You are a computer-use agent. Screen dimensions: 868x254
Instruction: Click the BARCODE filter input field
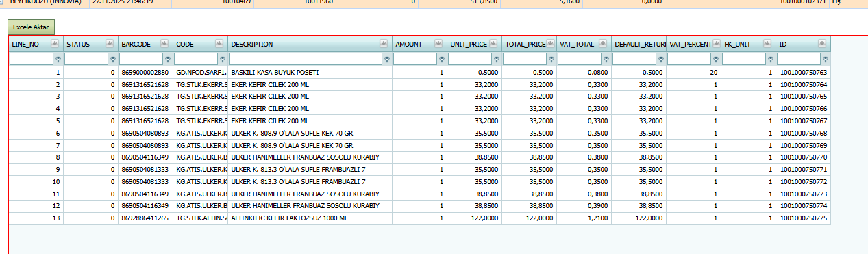click(141, 60)
